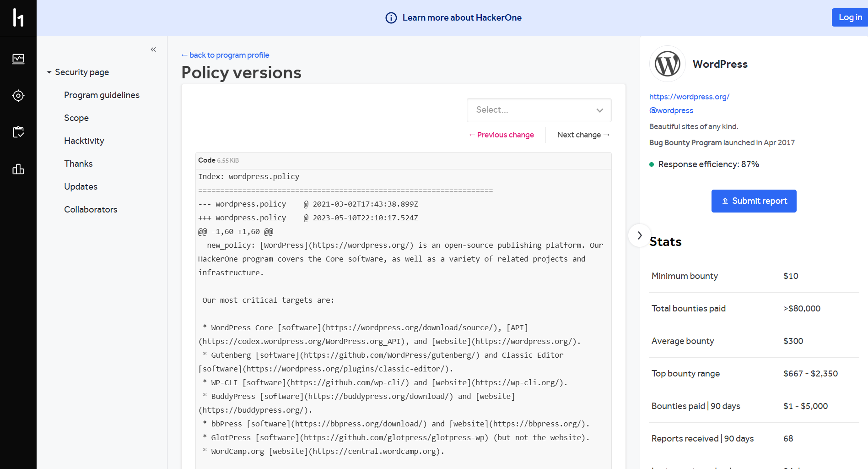868x469 pixels.
Task: Click the WordPress program name heading
Action: click(720, 64)
